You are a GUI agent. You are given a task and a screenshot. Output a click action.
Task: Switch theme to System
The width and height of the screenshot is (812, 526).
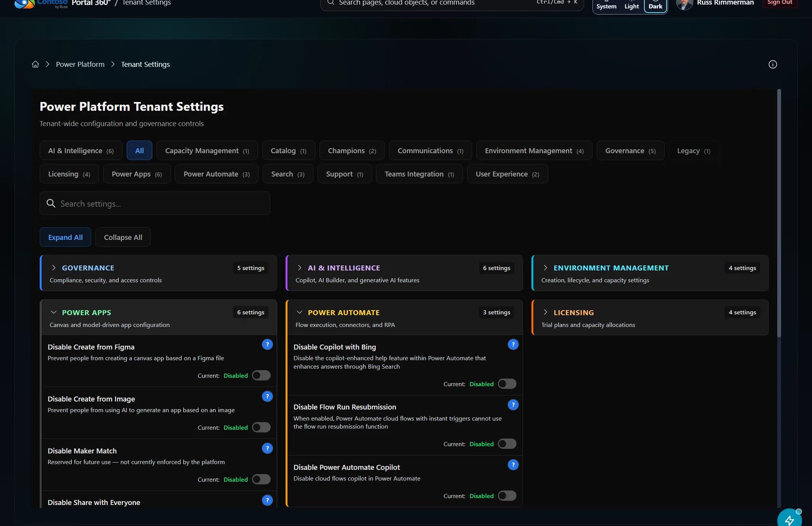(x=606, y=5)
